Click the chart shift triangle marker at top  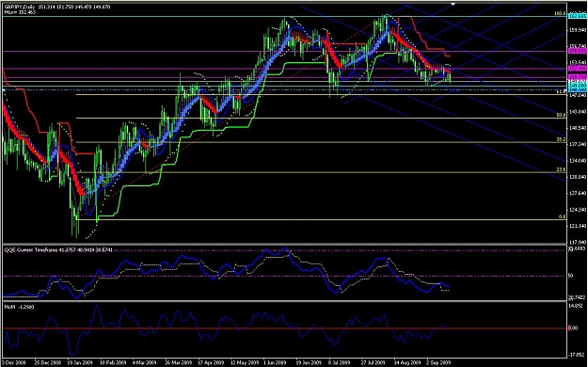coord(453,4)
